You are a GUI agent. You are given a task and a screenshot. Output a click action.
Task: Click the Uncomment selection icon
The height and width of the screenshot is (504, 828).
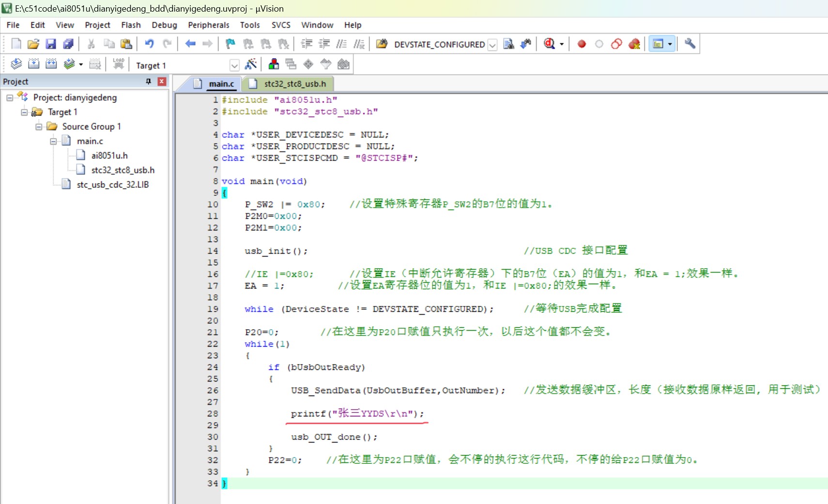(x=359, y=44)
